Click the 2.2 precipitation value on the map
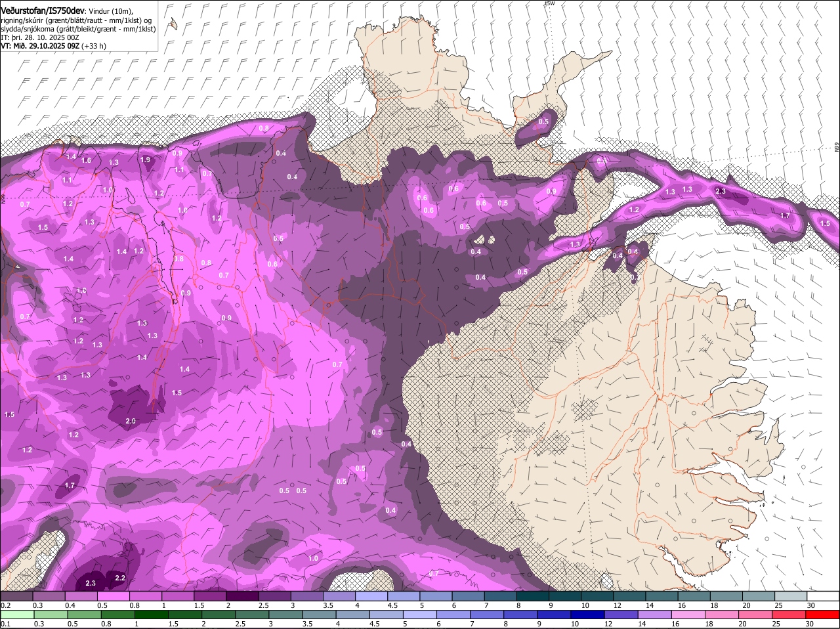Screen dimensions: 840x629 [x=120, y=578]
